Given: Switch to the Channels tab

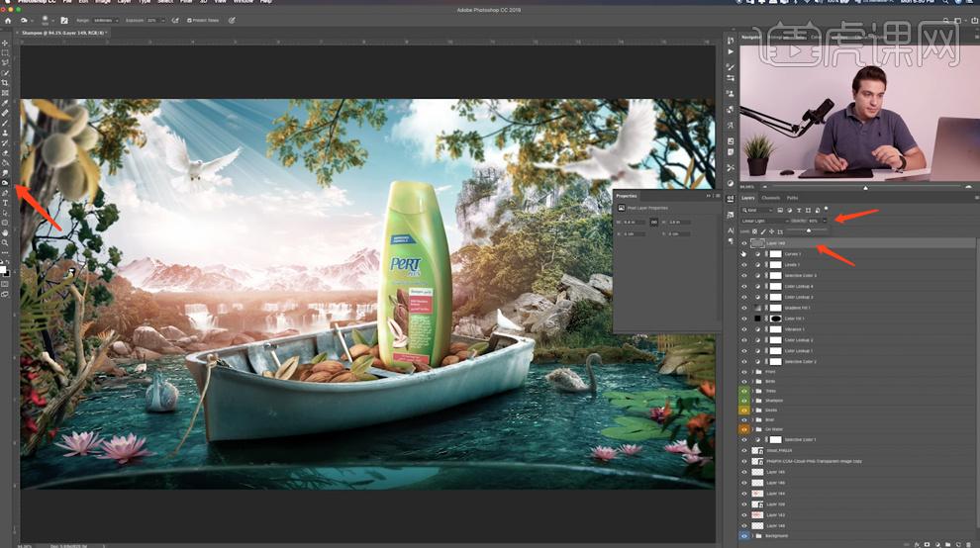Looking at the screenshot, I should (770, 198).
